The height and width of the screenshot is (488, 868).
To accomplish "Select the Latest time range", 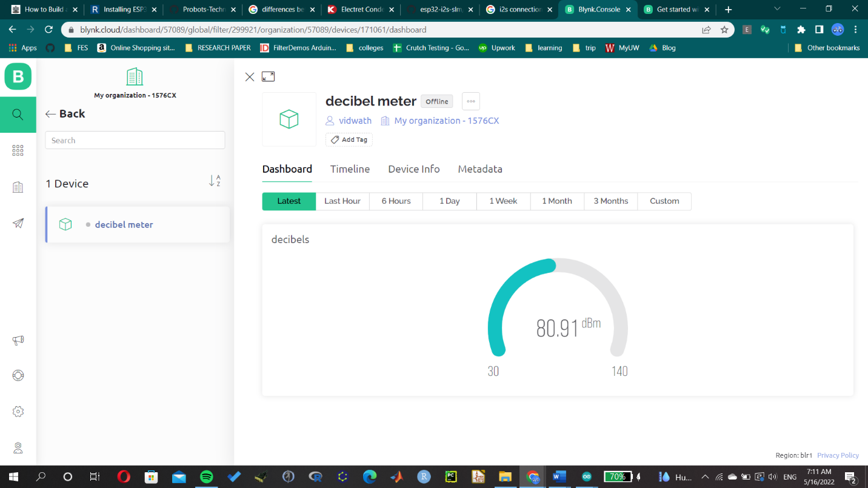I will (289, 201).
